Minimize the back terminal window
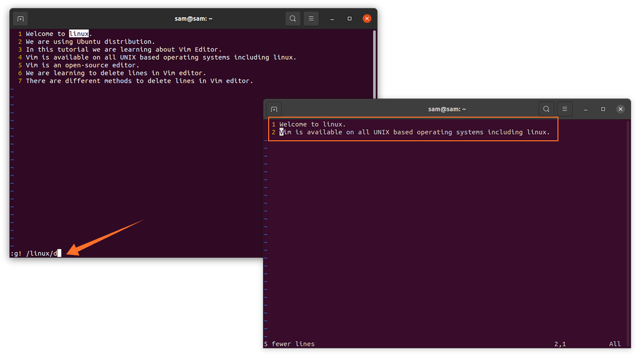 pos(332,19)
